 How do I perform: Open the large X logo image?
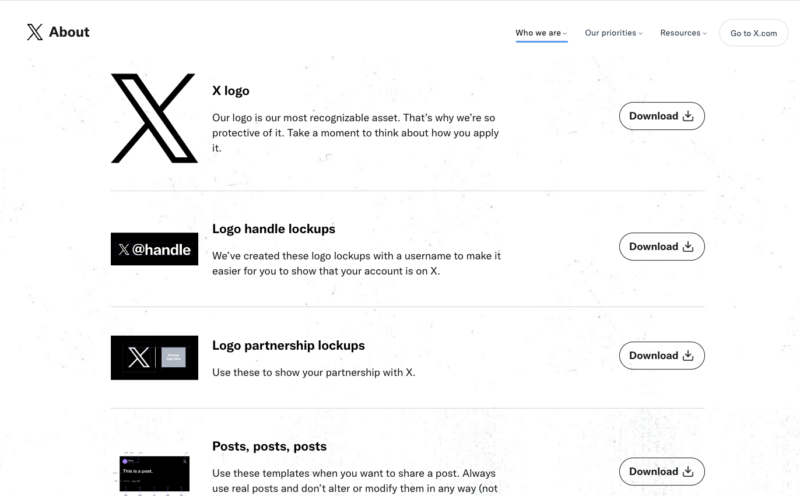pyautogui.click(x=153, y=118)
